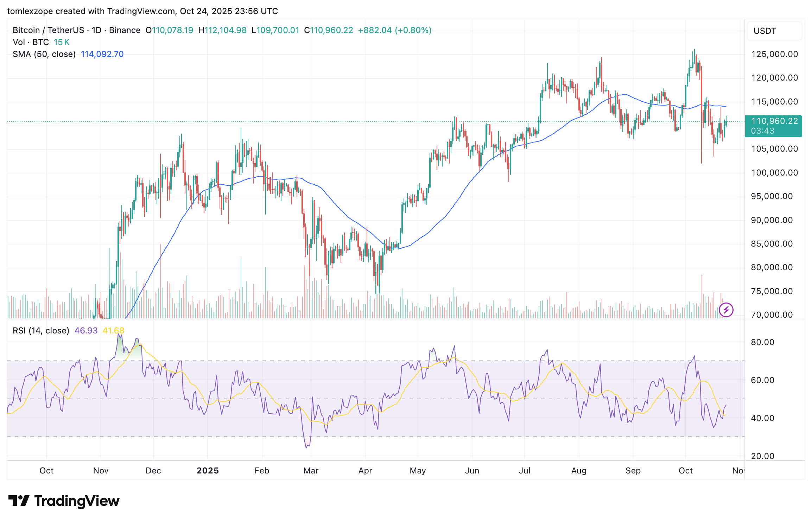Click the +882.04 (+0.80%) change value

[394, 30]
